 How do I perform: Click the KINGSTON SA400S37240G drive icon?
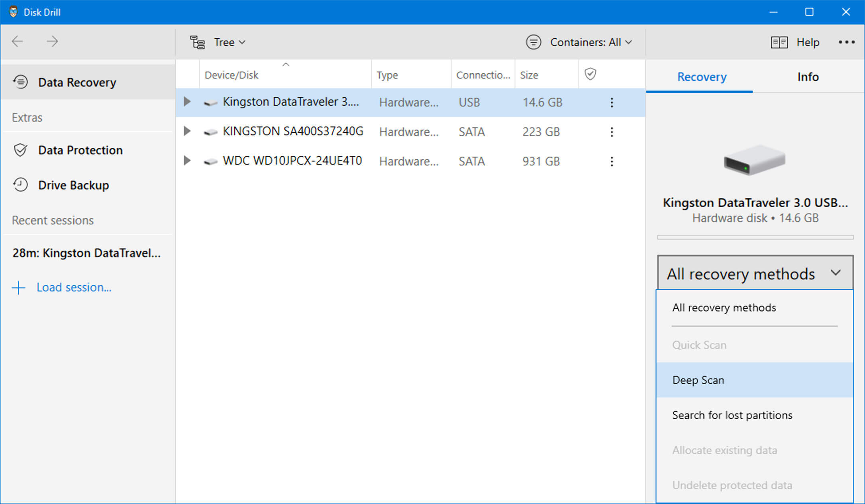click(210, 132)
